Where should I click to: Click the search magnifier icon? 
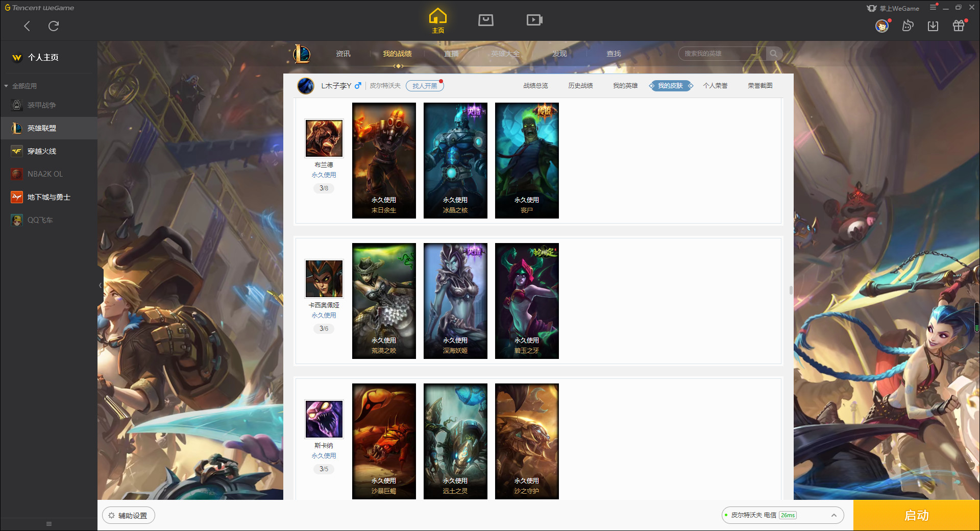774,54
